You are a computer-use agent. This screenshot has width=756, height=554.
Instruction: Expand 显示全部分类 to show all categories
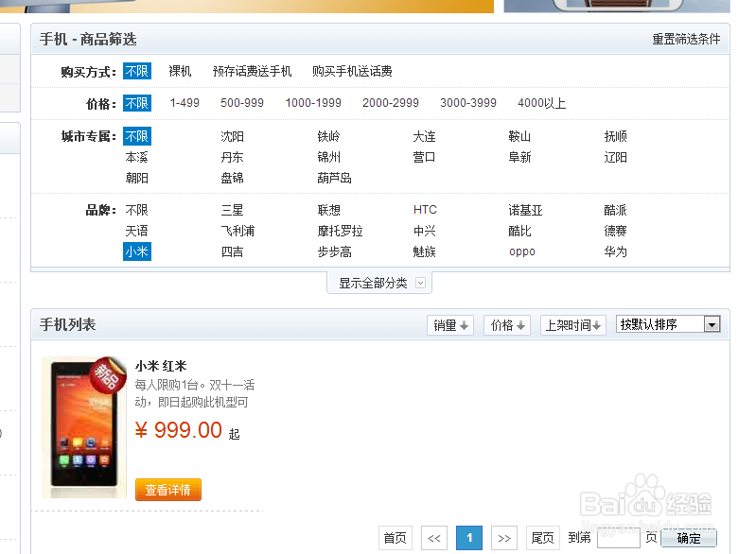point(379,283)
